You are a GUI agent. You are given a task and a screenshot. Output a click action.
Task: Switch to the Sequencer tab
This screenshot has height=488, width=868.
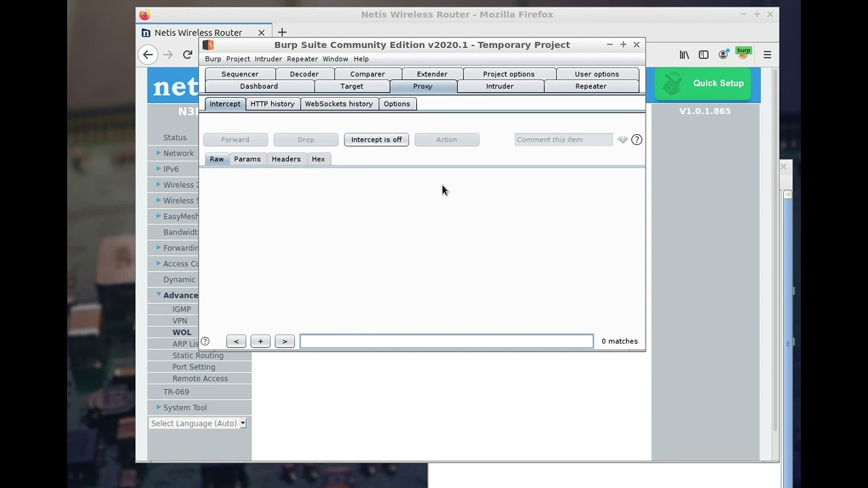[x=239, y=74]
